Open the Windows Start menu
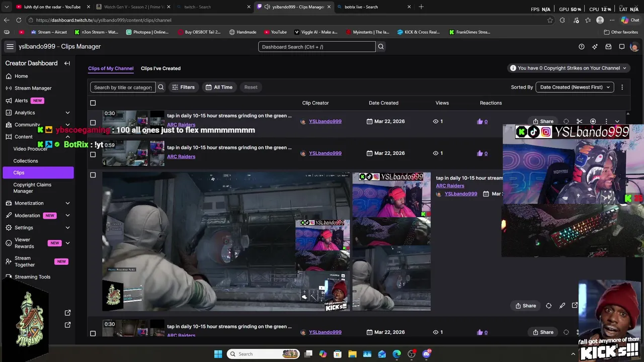This screenshot has height=362, width=644. click(x=218, y=354)
